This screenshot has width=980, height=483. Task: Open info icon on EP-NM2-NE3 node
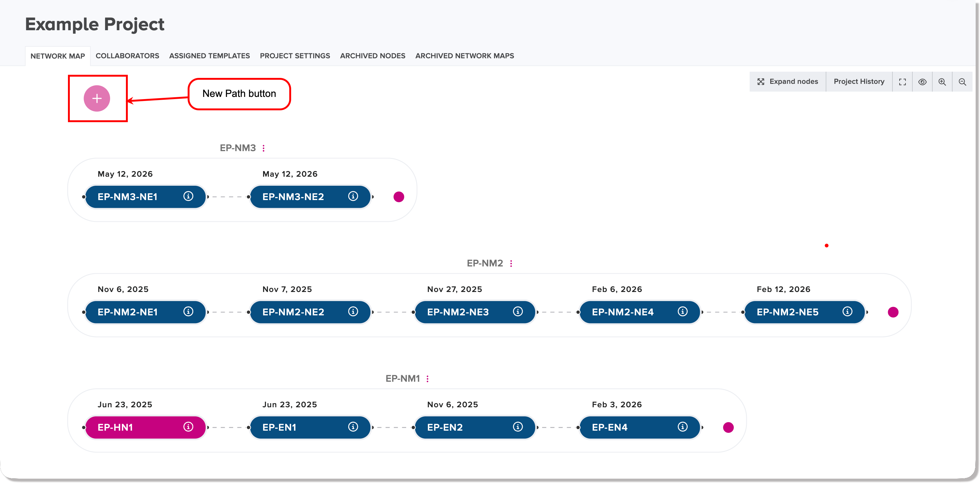pyautogui.click(x=518, y=312)
